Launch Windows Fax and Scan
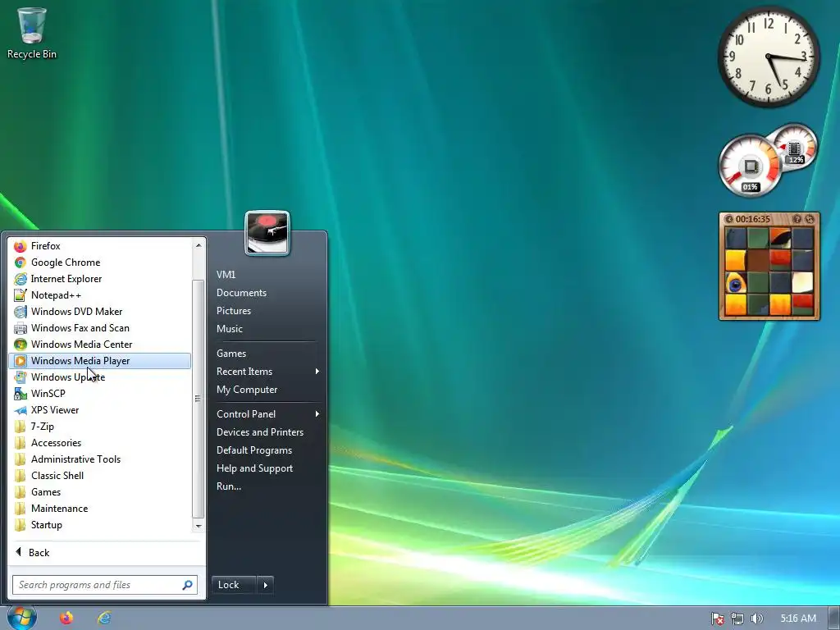Viewport: 840px width, 630px height. point(99,328)
